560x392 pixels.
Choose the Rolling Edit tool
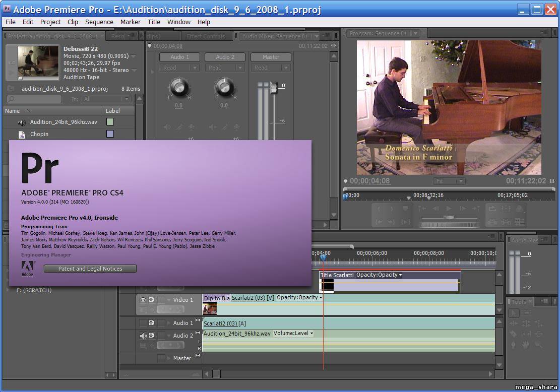pyautogui.click(x=526, y=323)
